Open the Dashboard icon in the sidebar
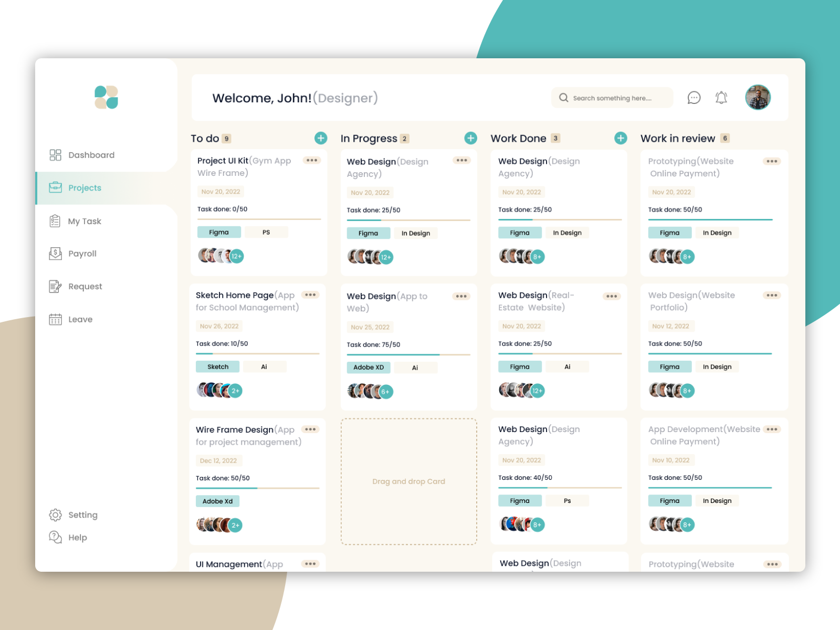This screenshot has width=840, height=630. tap(56, 155)
